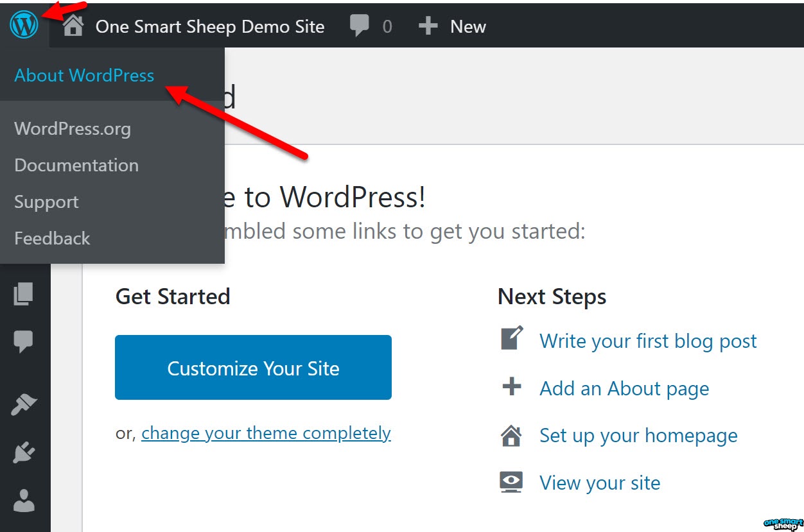Click the home icon beside site name

pos(73,26)
